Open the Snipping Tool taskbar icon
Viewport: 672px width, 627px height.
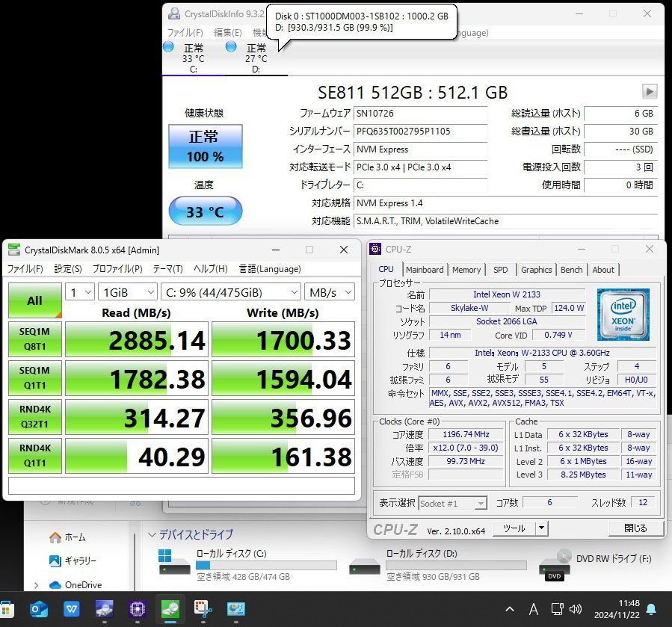(203, 609)
